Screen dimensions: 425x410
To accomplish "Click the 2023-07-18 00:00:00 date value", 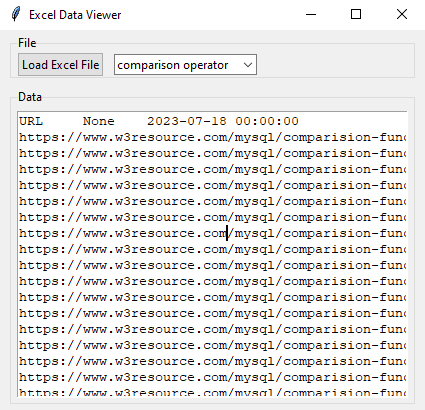I will coord(223,121).
